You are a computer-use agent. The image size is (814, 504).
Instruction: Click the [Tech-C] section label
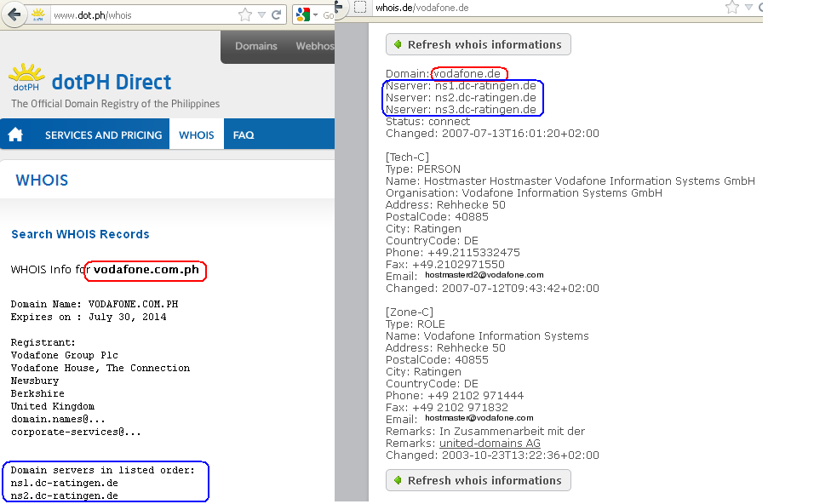[x=408, y=157]
